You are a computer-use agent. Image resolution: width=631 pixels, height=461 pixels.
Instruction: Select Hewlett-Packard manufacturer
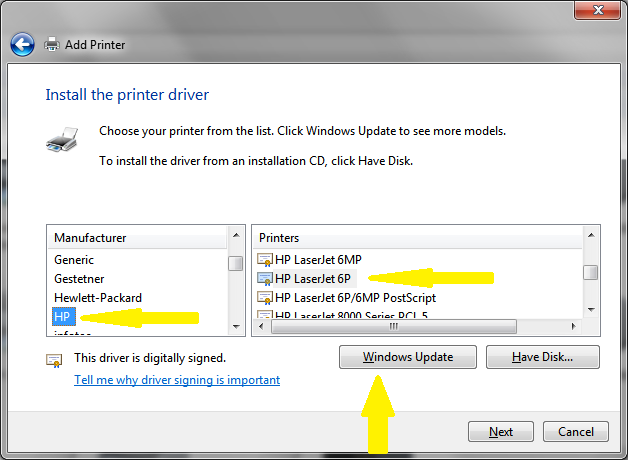click(98, 298)
